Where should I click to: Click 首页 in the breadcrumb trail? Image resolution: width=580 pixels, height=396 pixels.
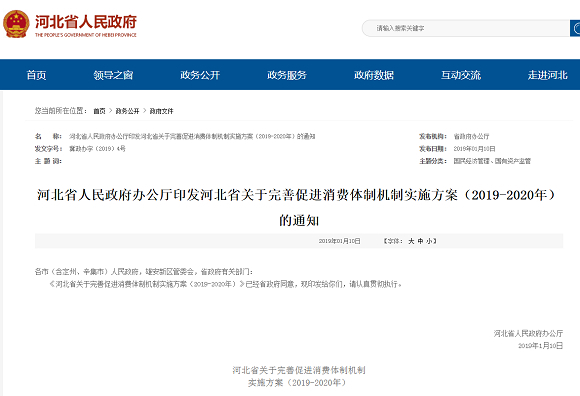tap(99, 111)
